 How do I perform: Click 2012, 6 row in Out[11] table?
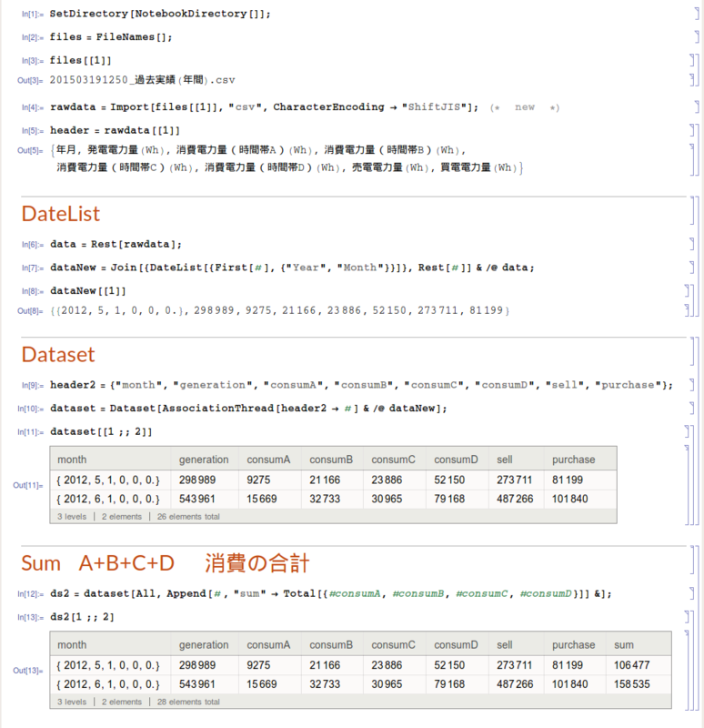coord(333,499)
